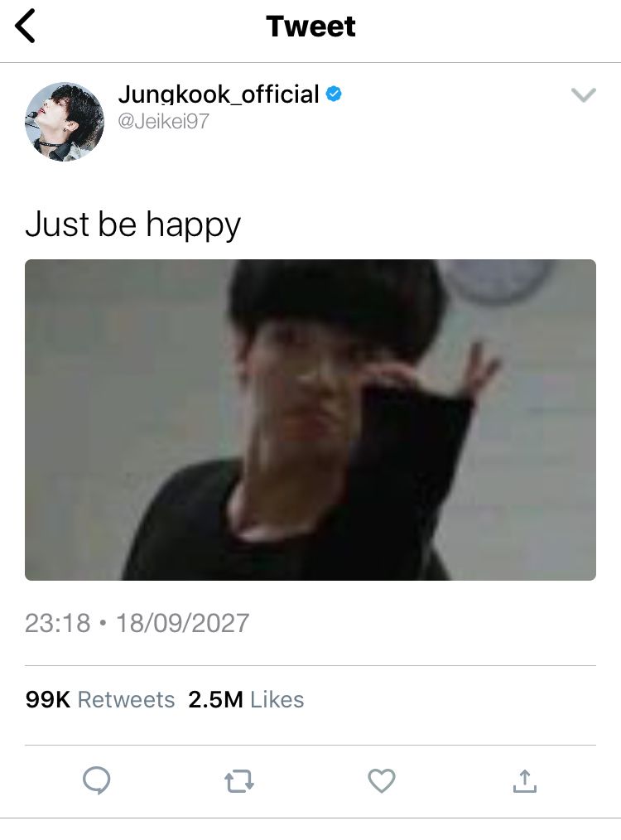Open the attached photo of person in black
Image resolution: width=621 pixels, height=840 pixels.
pyautogui.click(x=310, y=419)
